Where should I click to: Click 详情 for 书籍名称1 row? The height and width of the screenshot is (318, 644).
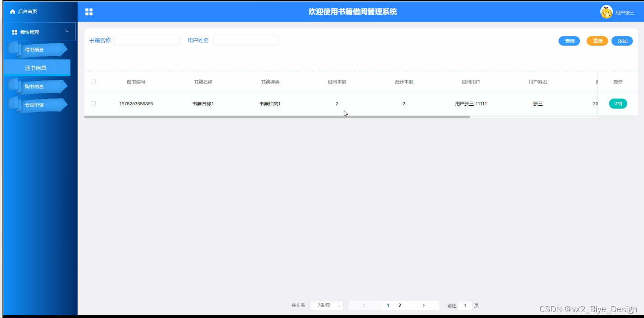point(618,104)
